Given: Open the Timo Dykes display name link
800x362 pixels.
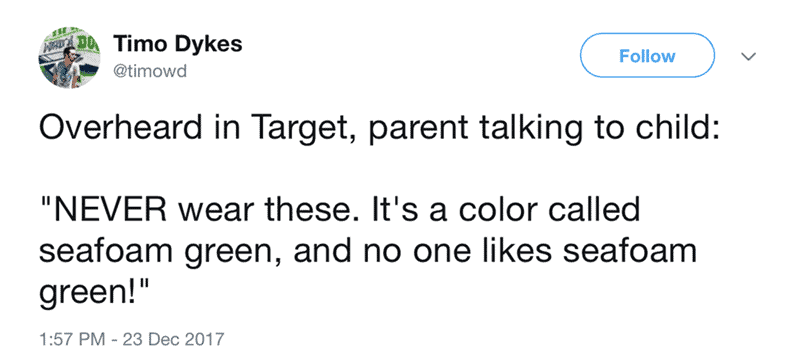Looking at the screenshot, I should (x=178, y=44).
